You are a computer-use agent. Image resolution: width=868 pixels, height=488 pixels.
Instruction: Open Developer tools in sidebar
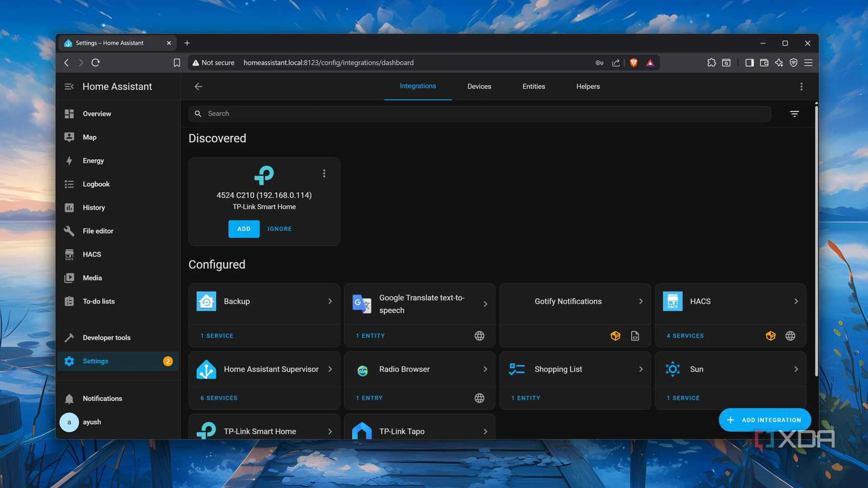(x=106, y=338)
